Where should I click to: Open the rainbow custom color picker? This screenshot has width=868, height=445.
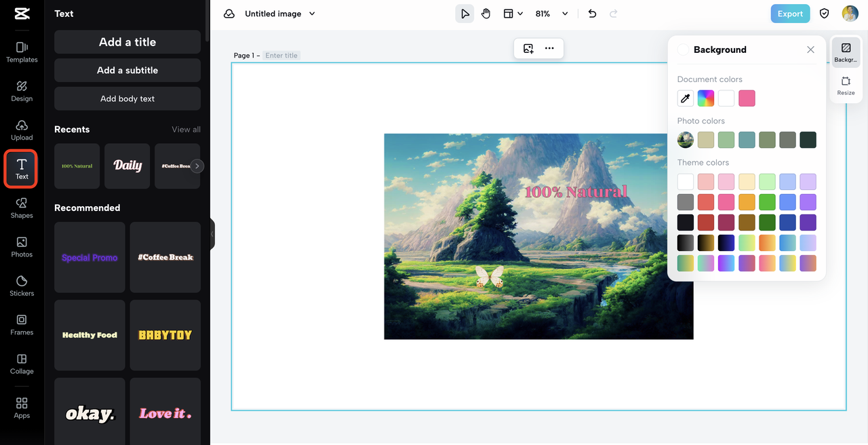pyautogui.click(x=706, y=98)
